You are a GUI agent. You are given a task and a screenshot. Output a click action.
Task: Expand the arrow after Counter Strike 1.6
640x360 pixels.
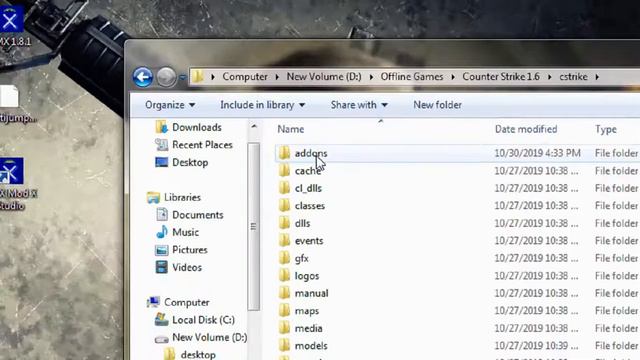[x=549, y=77]
